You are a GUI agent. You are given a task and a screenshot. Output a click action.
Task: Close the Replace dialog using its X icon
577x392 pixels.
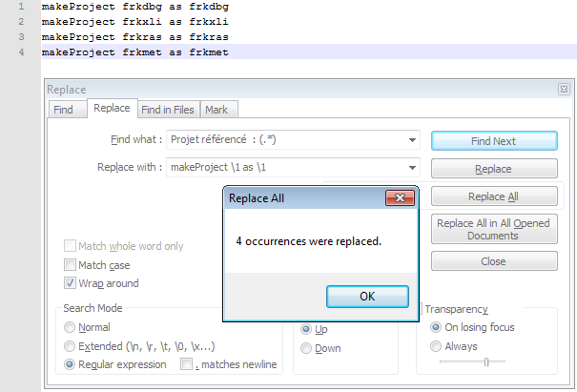tap(564, 90)
